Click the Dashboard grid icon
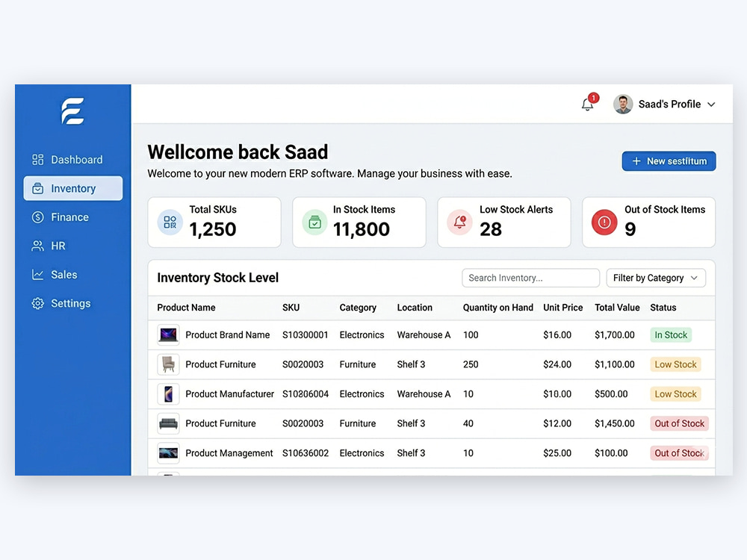Viewport: 747px width, 560px height. coord(37,160)
